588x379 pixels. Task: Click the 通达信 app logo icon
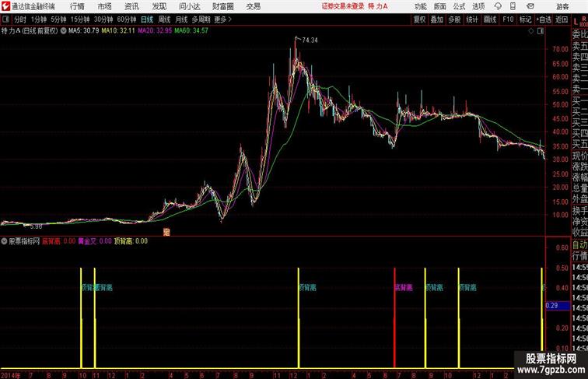tap(5, 6)
